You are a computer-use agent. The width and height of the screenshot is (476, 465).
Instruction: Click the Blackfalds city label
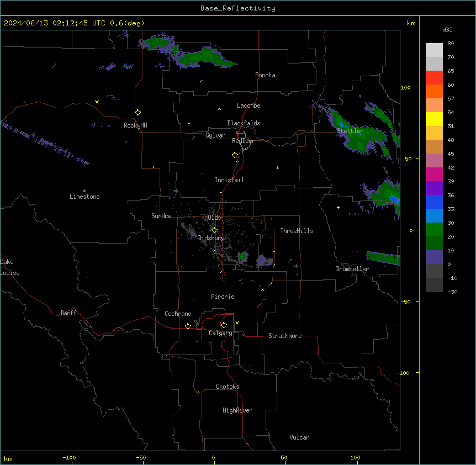coord(244,123)
